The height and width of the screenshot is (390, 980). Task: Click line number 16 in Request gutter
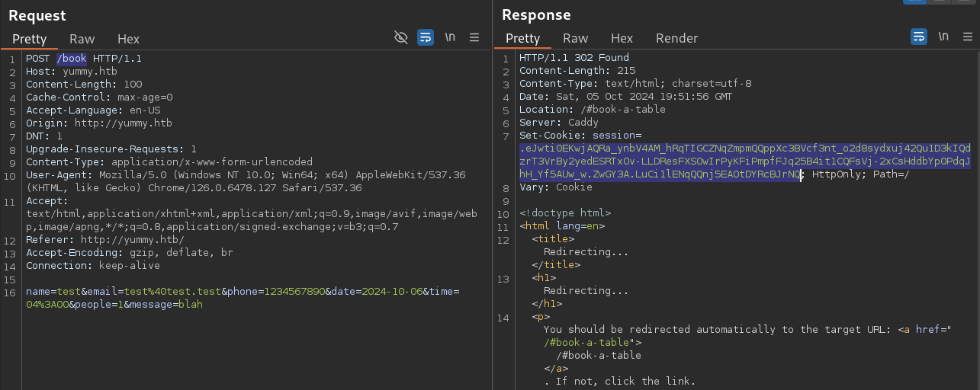point(10,292)
